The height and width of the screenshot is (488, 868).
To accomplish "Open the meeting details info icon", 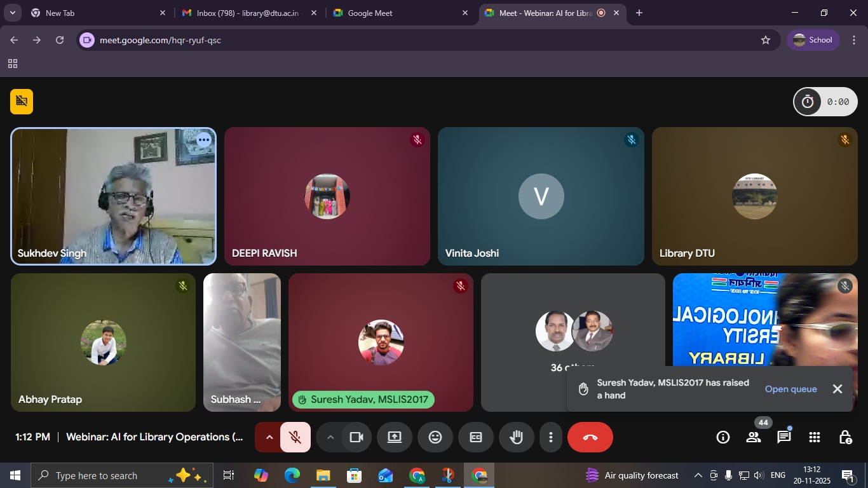I will [x=722, y=437].
